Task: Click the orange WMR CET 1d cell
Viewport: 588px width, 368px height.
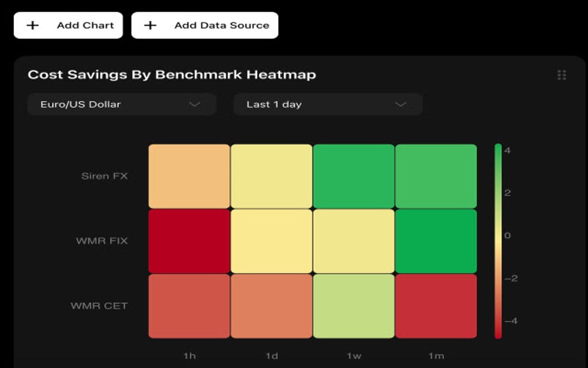Action: [x=270, y=306]
